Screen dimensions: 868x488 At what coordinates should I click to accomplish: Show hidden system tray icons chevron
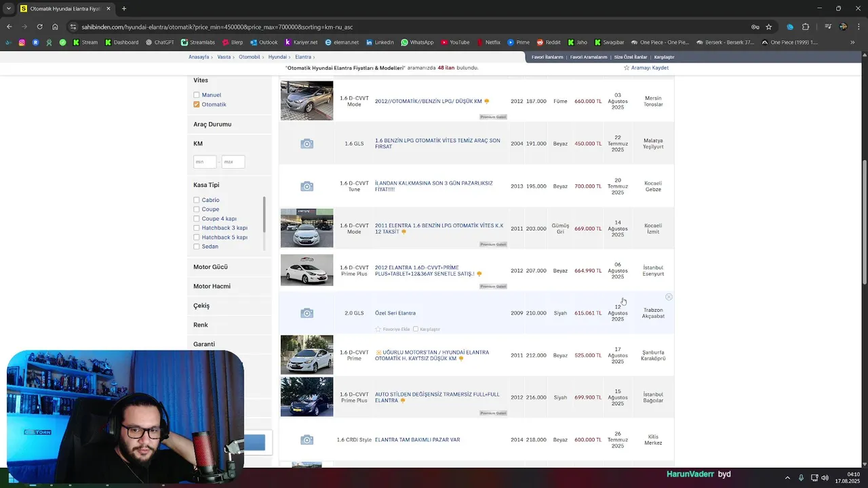coord(787,478)
